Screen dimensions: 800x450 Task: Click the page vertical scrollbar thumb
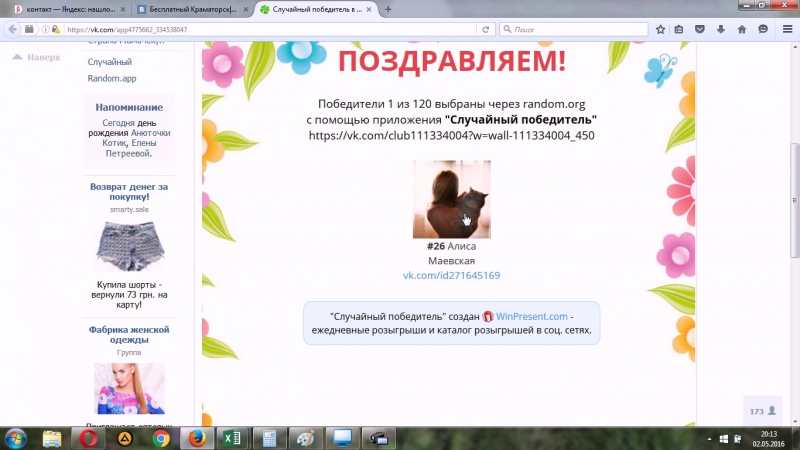point(795,200)
